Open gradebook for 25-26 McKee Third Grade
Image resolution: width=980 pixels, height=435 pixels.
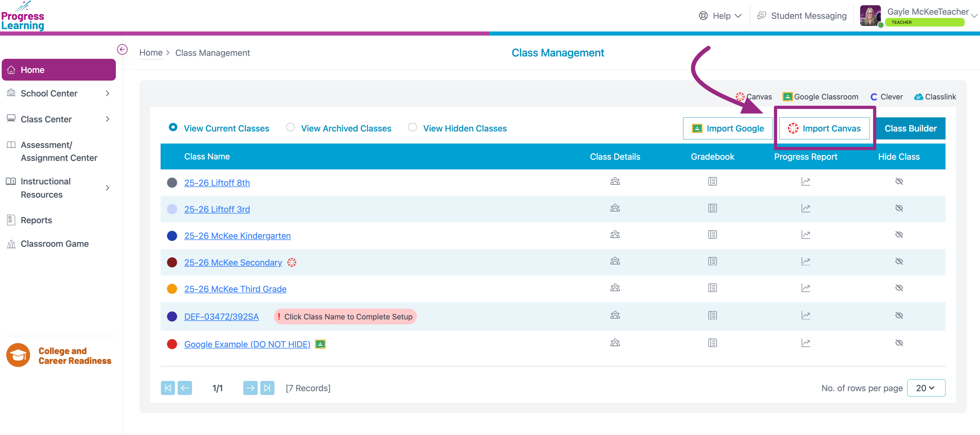[712, 288]
